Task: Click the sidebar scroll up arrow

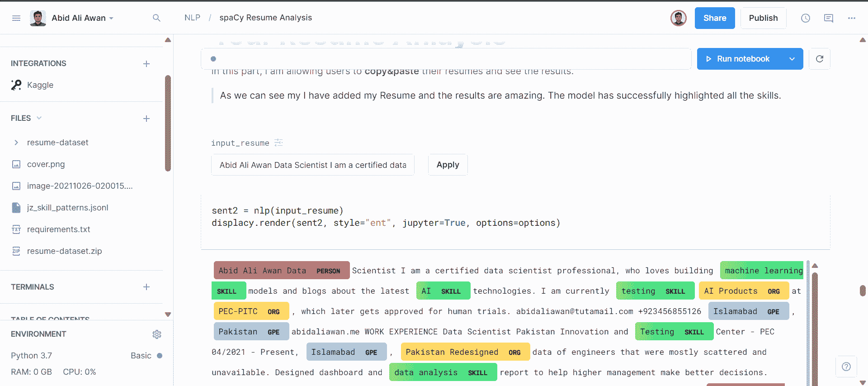Action: pyautogui.click(x=168, y=40)
